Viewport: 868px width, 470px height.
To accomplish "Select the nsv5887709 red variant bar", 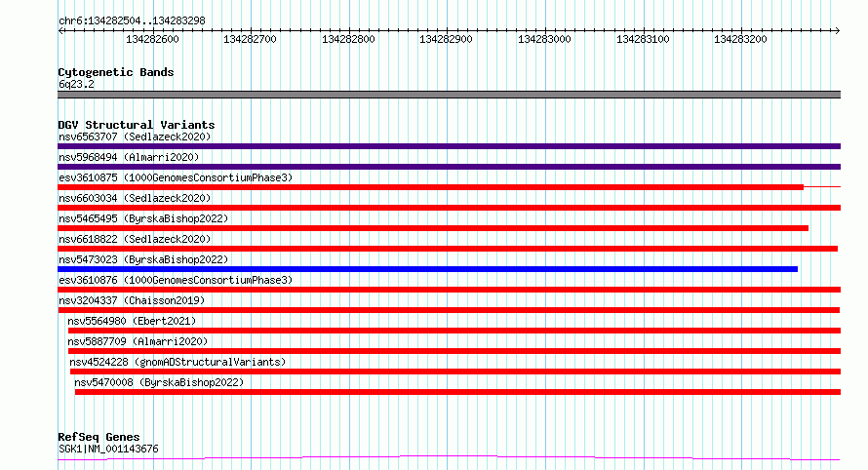I will click(x=454, y=351).
